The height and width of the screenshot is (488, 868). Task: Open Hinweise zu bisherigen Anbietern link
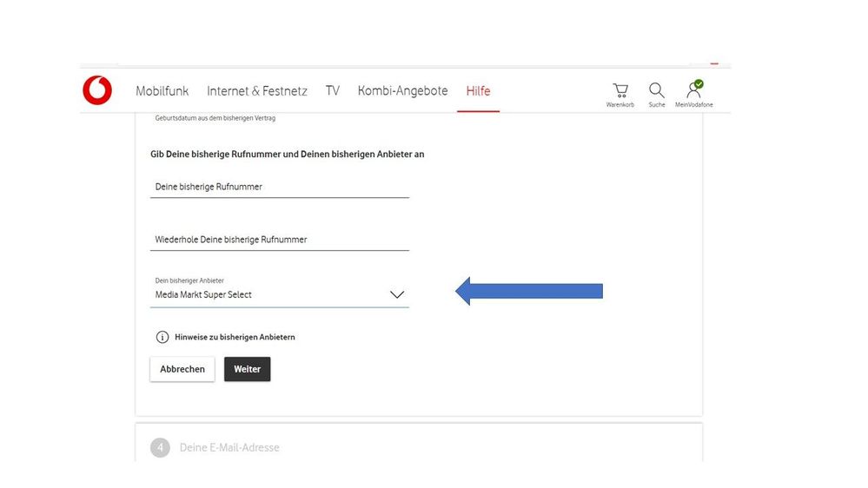click(235, 337)
